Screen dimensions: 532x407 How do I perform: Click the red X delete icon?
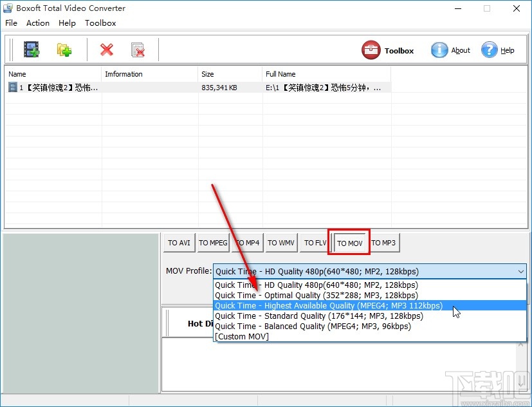(106, 49)
